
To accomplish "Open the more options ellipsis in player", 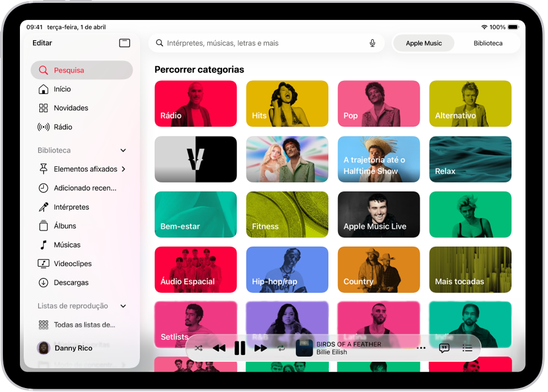I will (421, 348).
